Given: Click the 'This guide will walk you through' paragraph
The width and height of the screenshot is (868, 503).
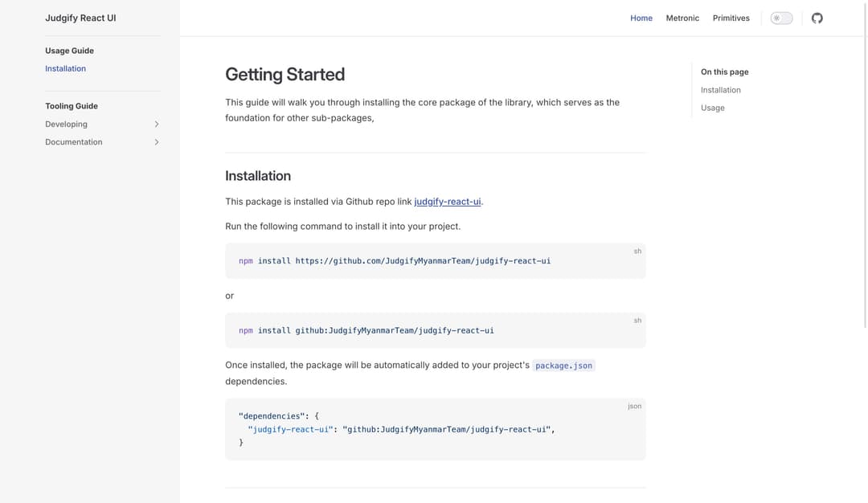Looking at the screenshot, I should [x=423, y=110].
